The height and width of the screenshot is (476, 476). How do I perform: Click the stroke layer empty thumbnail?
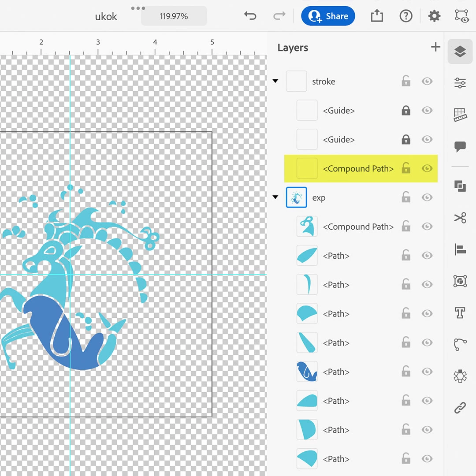(x=296, y=81)
